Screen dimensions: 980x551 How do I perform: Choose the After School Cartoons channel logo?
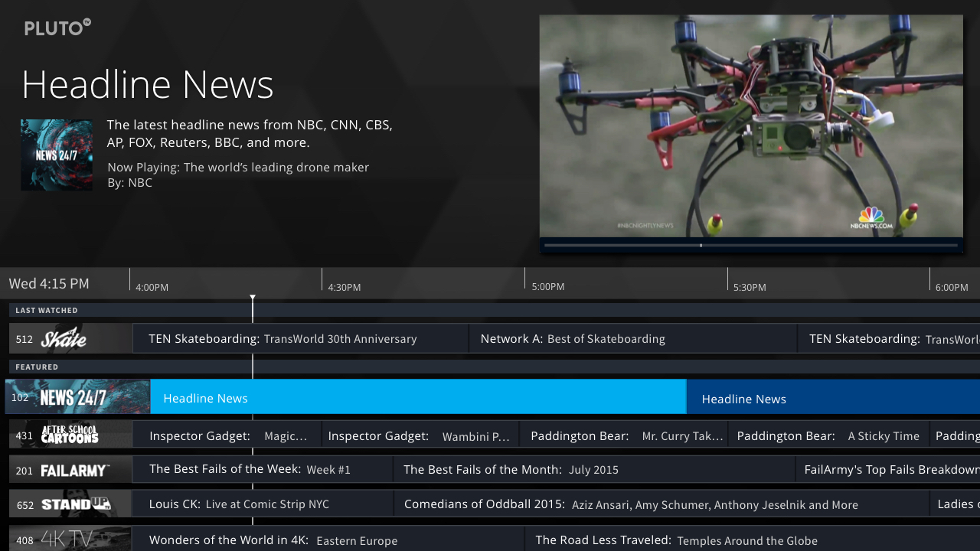click(x=70, y=434)
